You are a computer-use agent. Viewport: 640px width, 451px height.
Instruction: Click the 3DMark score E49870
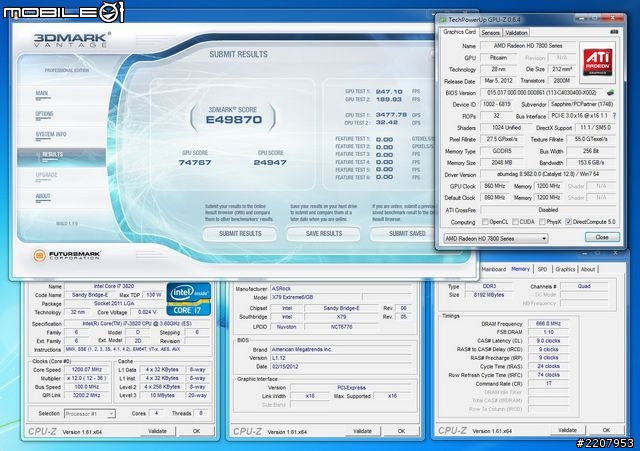(x=233, y=120)
